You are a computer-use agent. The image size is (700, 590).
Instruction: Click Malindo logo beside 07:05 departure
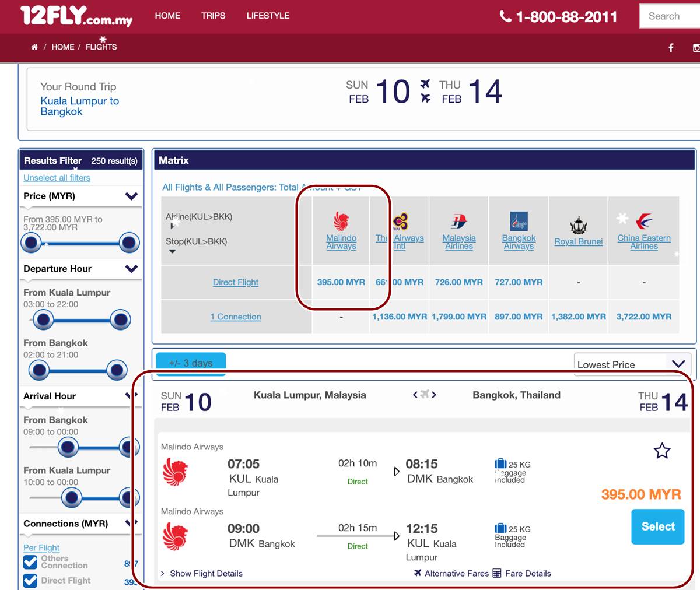pos(175,472)
